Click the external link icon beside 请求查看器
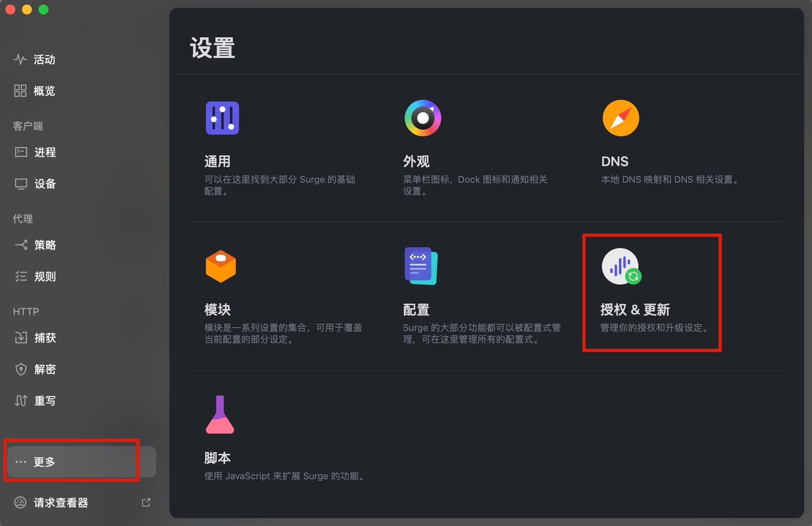 pyautogui.click(x=146, y=502)
